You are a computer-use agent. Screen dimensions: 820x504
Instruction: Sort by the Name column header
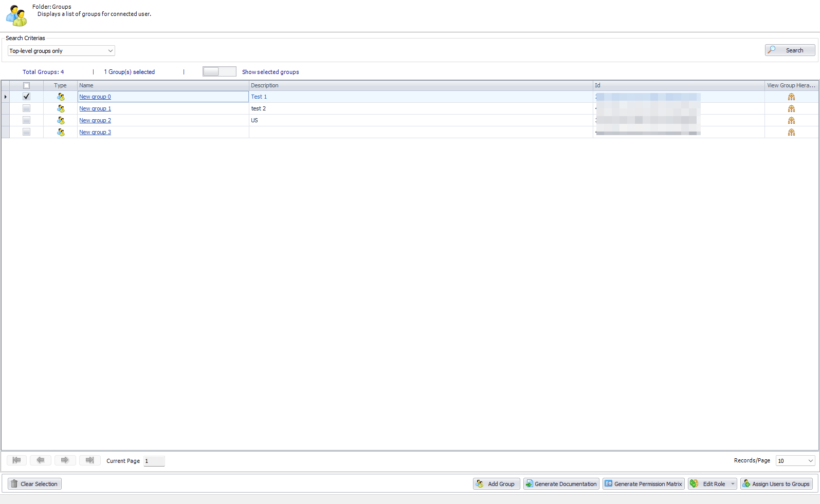click(163, 86)
